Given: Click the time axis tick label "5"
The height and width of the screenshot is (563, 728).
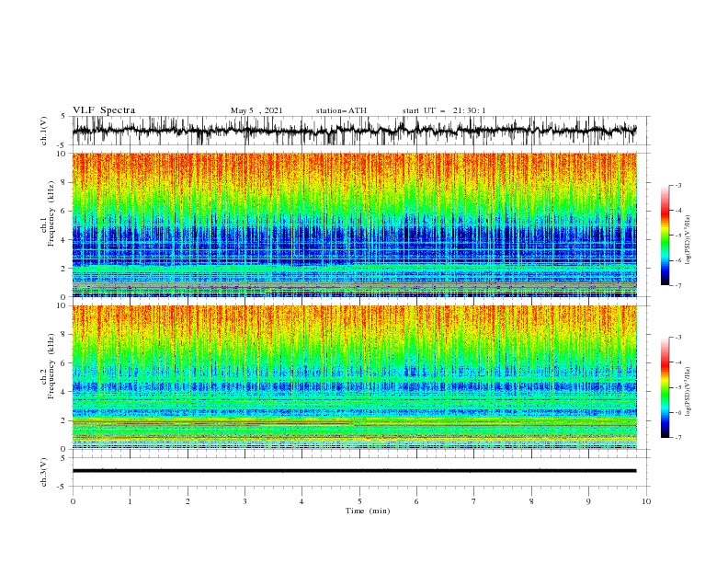Looking at the screenshot, I should tap(359, 501).
